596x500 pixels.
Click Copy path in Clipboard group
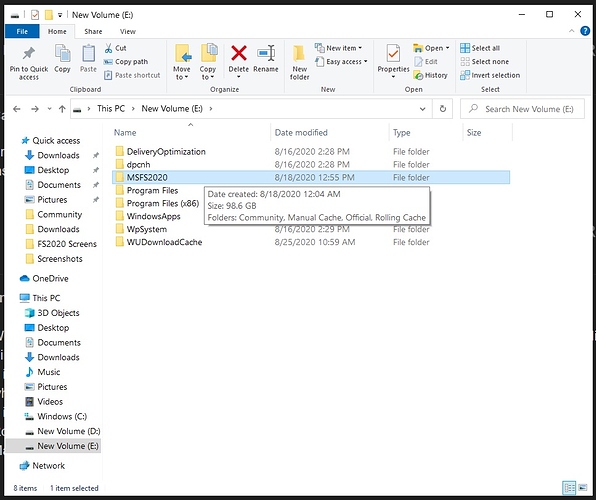tap(126, 62)
